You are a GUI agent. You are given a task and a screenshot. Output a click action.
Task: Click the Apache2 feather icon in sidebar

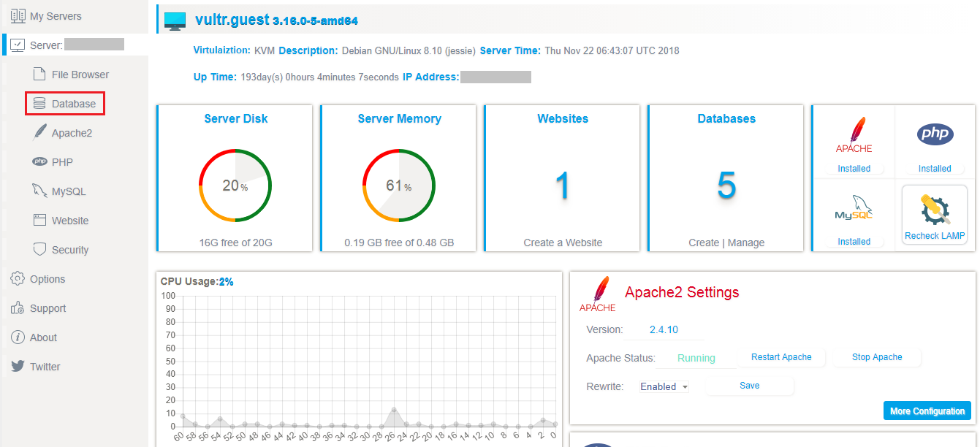39,132
